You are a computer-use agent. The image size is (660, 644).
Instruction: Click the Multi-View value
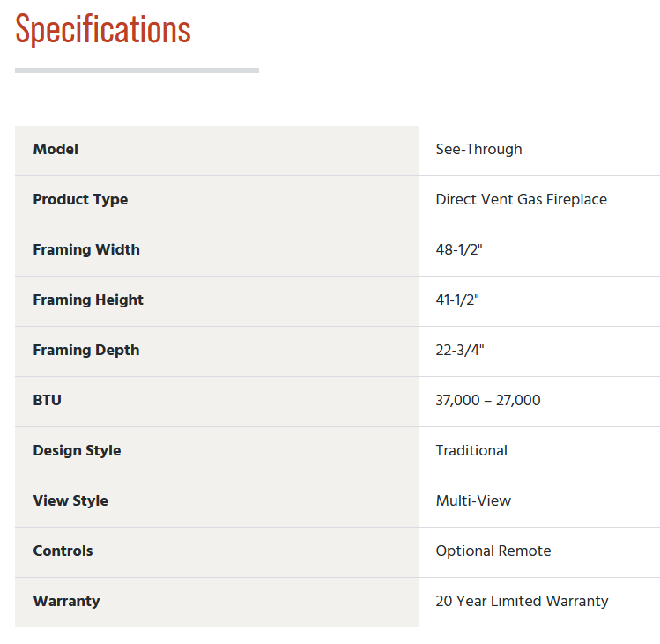tap(473, 501)
